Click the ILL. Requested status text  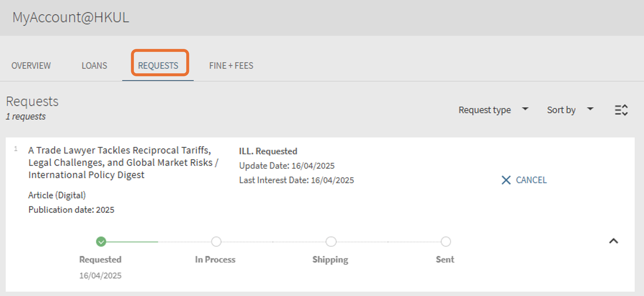coord(268,151)
